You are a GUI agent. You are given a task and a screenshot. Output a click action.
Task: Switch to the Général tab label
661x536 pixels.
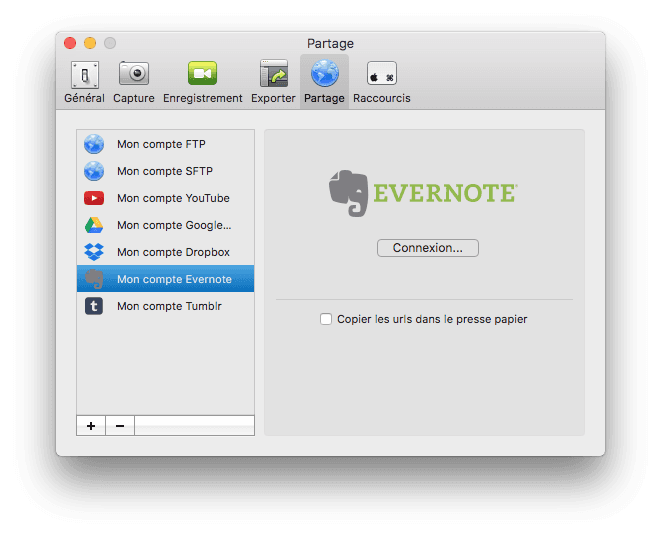pyautogui.click(x=84, y=98)
